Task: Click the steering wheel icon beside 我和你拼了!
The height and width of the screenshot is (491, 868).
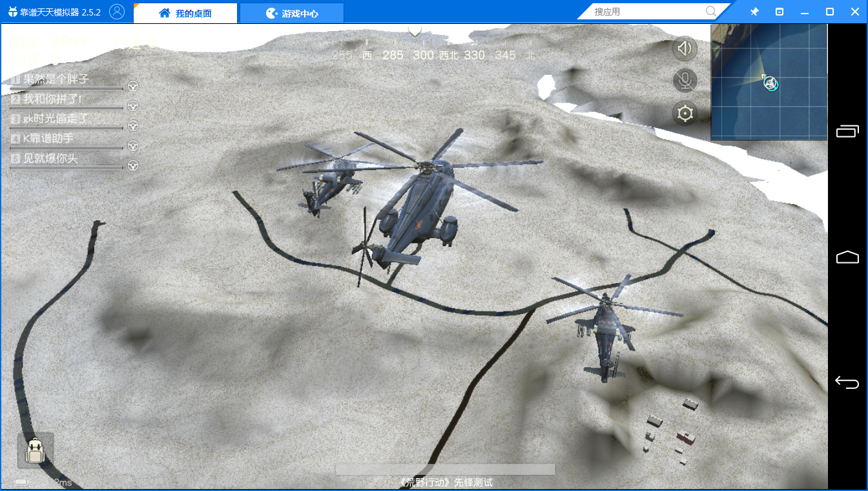Action: click(132, 106)
